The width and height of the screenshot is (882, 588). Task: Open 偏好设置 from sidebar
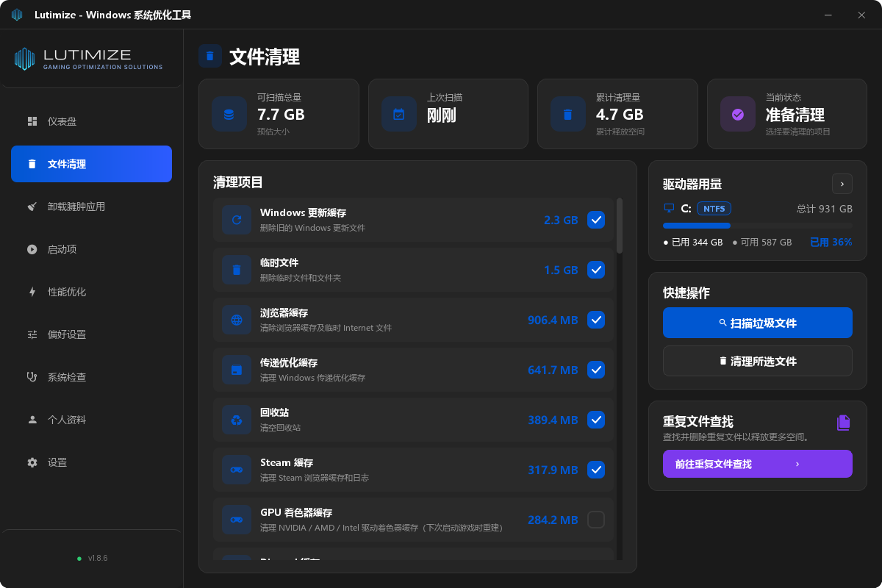tap(91, 334)
